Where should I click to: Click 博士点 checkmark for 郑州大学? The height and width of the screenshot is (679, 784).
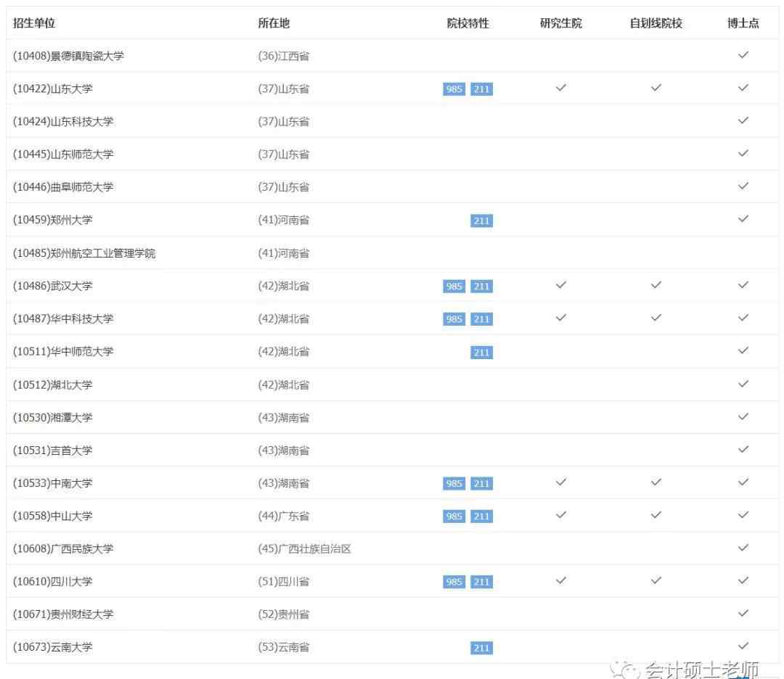tap(743, 219)
